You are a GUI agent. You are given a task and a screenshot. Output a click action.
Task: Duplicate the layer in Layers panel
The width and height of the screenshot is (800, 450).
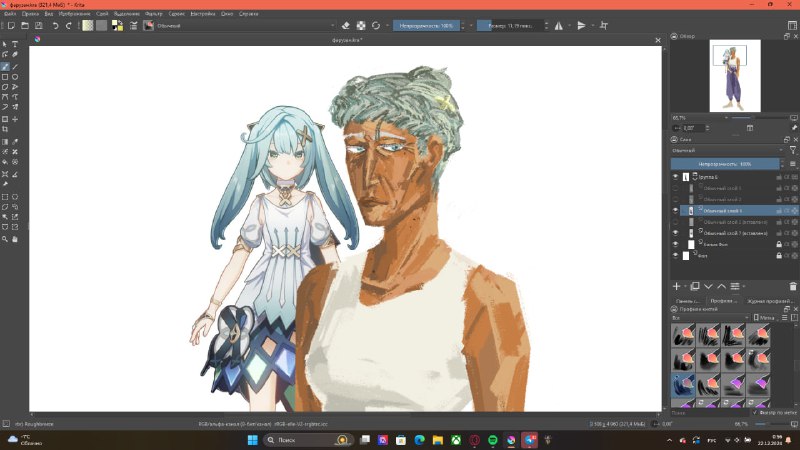[x=695, y=287]
